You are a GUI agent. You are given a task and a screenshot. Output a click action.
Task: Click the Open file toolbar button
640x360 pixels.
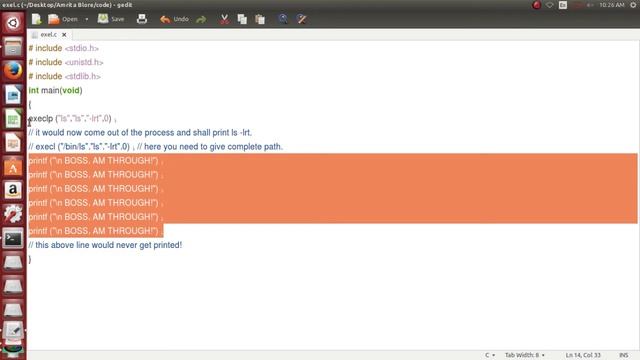63,19
